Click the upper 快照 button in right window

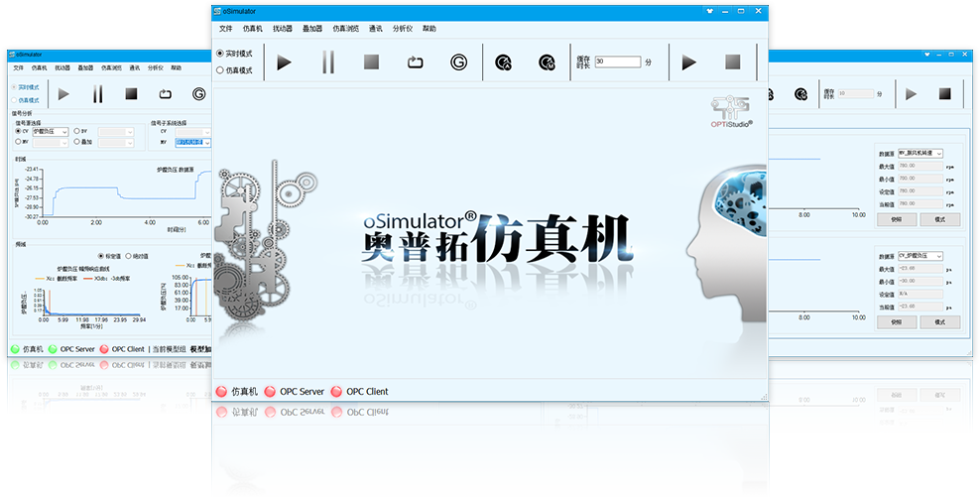tap(897, 219)
